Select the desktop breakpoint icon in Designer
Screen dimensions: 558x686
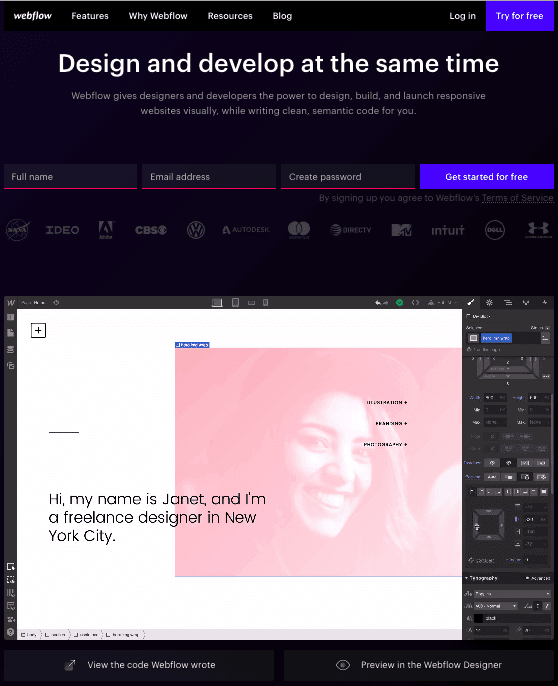point(217,303)
